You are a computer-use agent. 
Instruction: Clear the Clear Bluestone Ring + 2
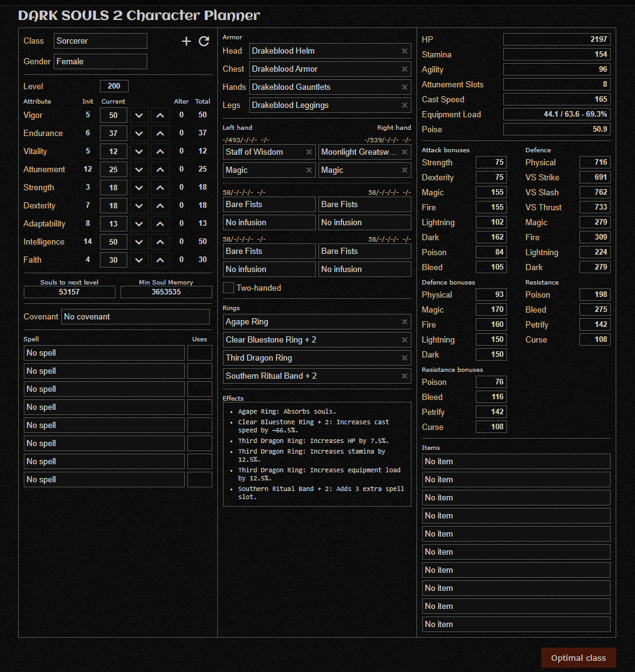pos(405,340)
